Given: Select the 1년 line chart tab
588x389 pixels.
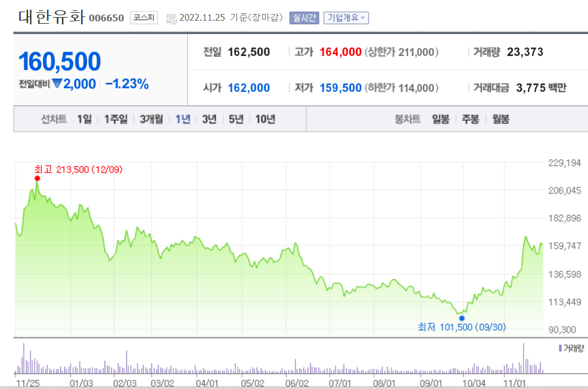Looking at the screenshot, I should point(183,119).
